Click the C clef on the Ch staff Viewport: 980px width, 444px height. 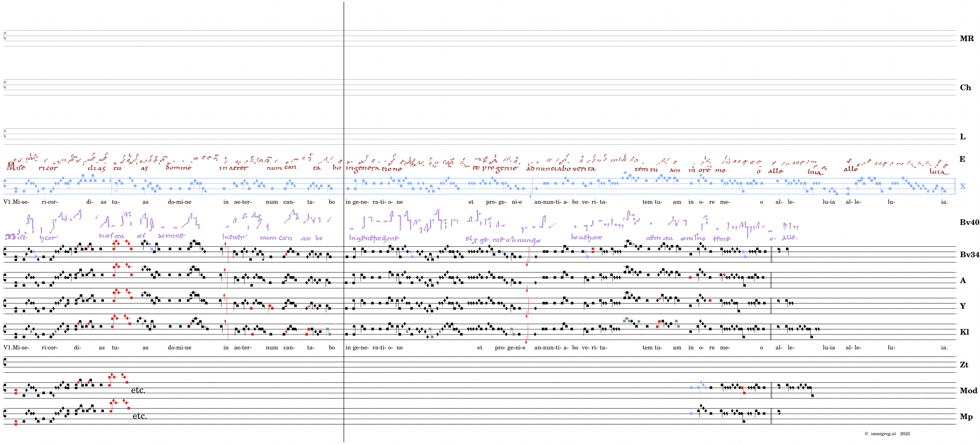coord(5,85)
